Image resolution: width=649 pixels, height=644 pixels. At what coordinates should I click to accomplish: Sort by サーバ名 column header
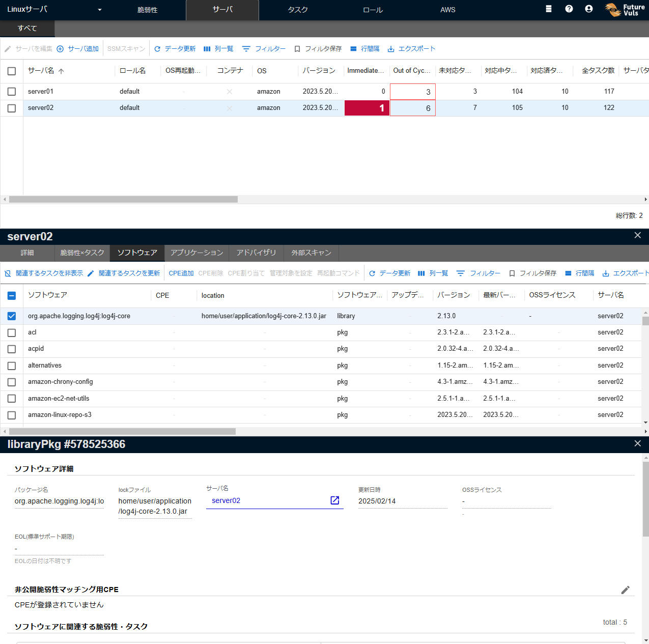point(41,71)
